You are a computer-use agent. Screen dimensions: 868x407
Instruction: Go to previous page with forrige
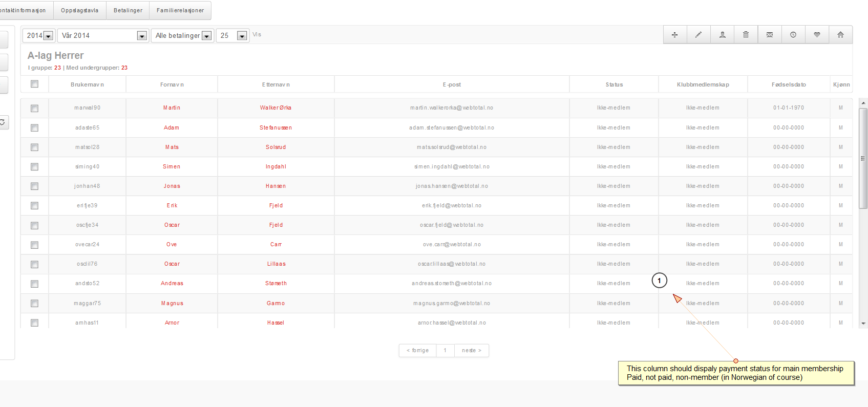(x=418, y=350)
